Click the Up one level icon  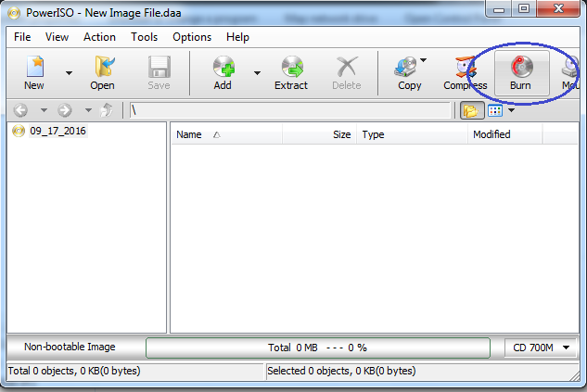107,110
